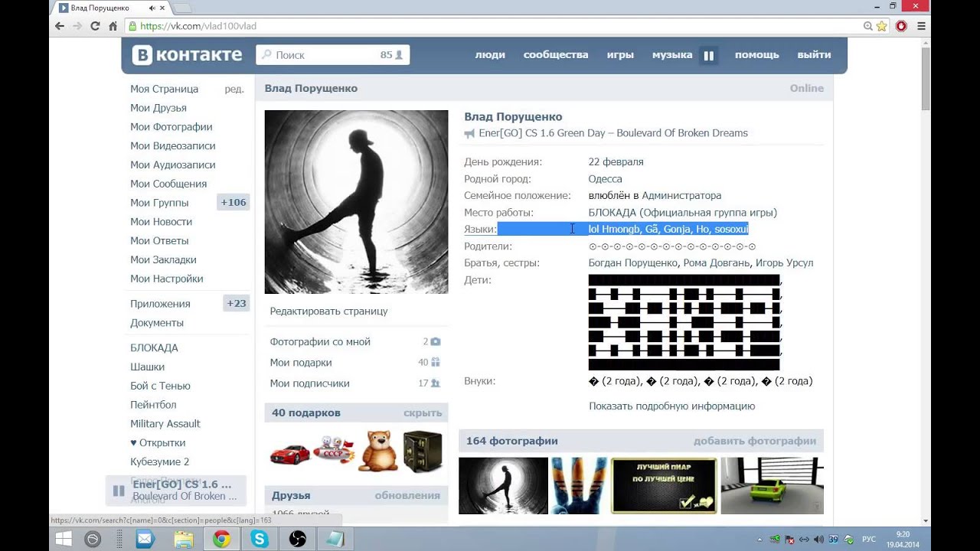Bookmark this page with star icon
Screen dimensions: 980x551
pos(882,26)
